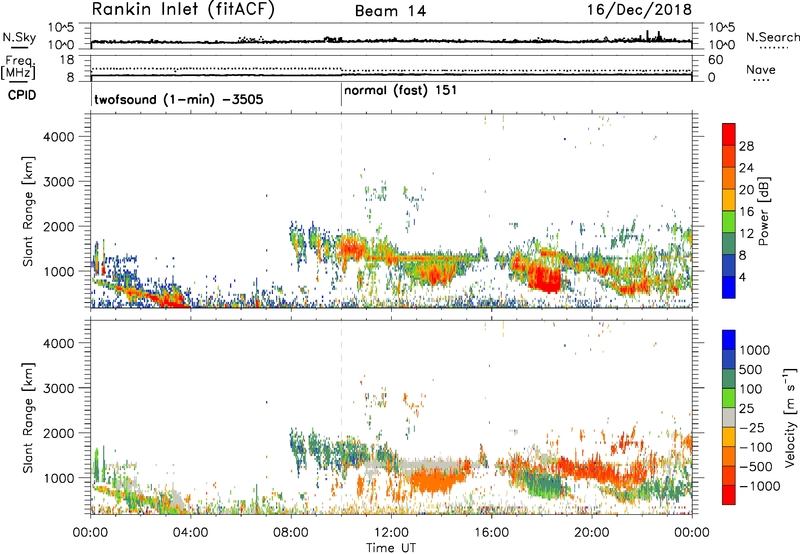Click the 3000 tick of the power panel
The height and width of the screenshot is (554, 800).
(58, 182)
